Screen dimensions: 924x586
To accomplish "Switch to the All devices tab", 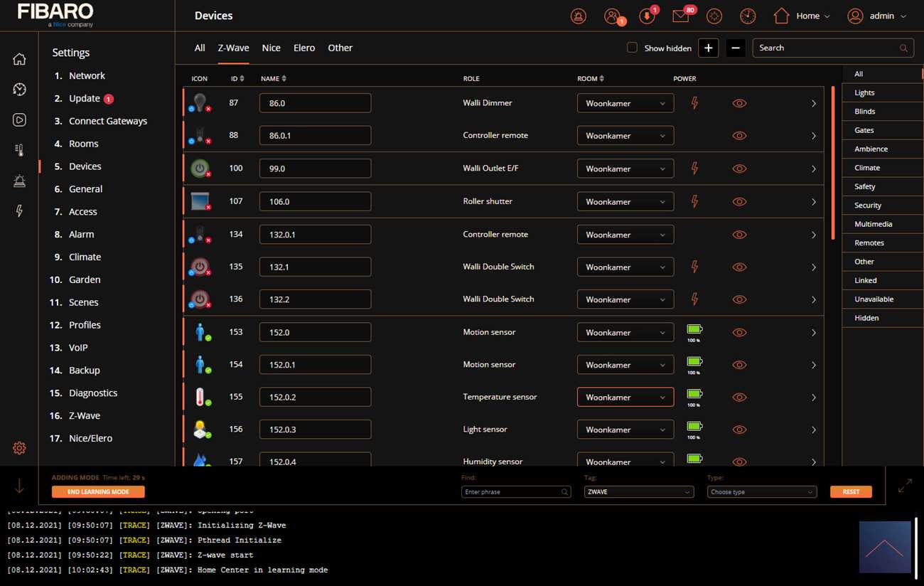I will 200,48.
